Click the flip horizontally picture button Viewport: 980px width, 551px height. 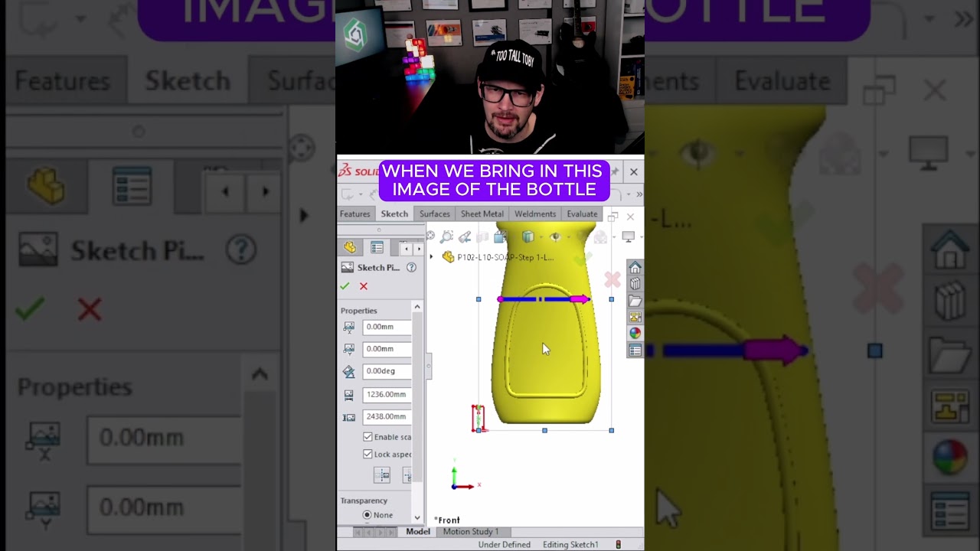382,475
